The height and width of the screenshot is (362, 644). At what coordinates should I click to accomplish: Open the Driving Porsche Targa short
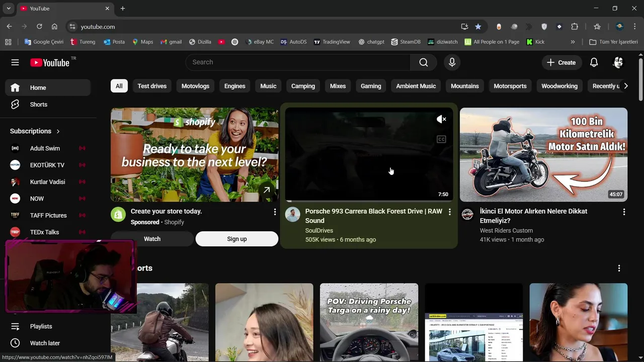tap(369, 322)
